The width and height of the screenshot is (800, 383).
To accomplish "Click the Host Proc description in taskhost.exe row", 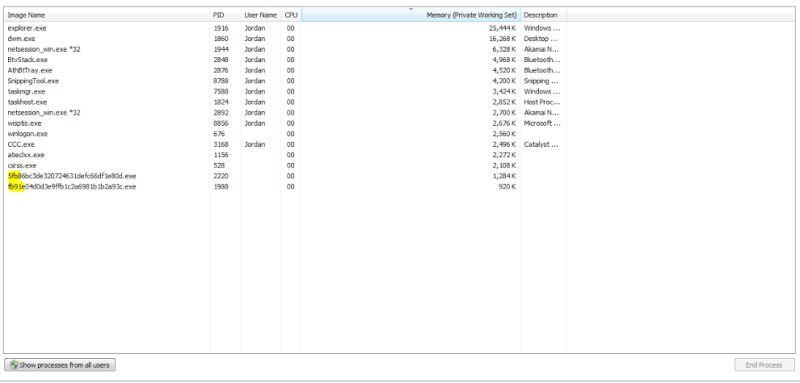I will point(541,102).
